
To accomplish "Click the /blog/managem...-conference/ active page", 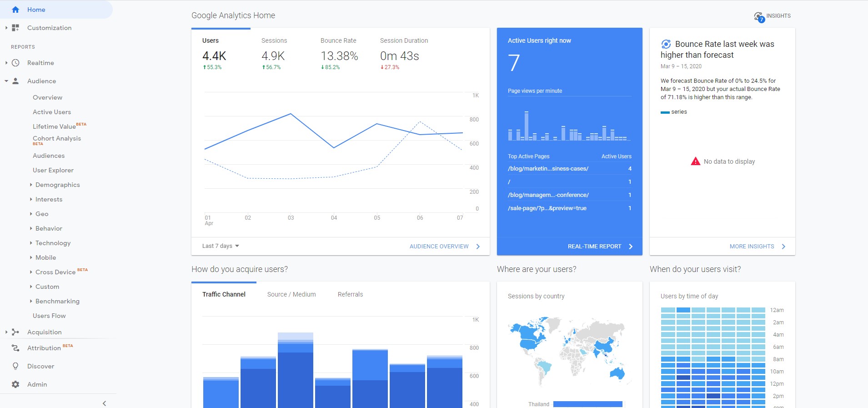I will tap(548, 195).
